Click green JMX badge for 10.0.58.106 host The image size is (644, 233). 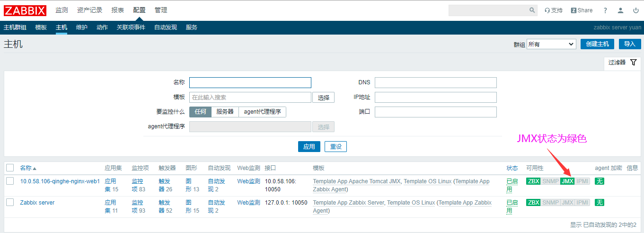click(x=567, y=181)
